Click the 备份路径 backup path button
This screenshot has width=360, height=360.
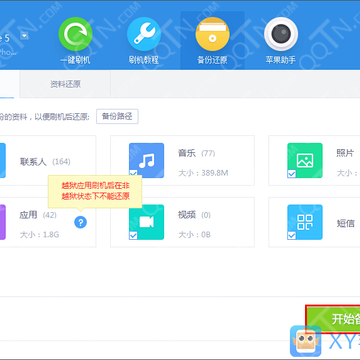[117, 116]
